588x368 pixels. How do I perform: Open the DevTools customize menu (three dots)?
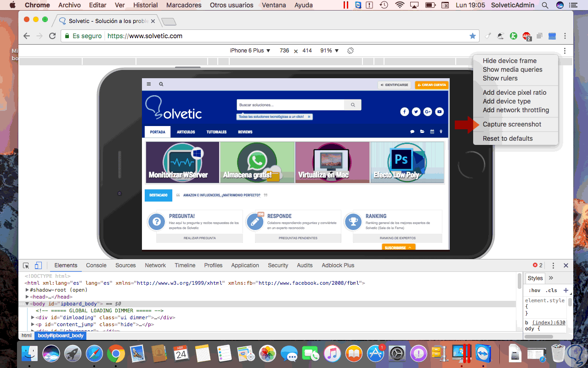(554, 265)
